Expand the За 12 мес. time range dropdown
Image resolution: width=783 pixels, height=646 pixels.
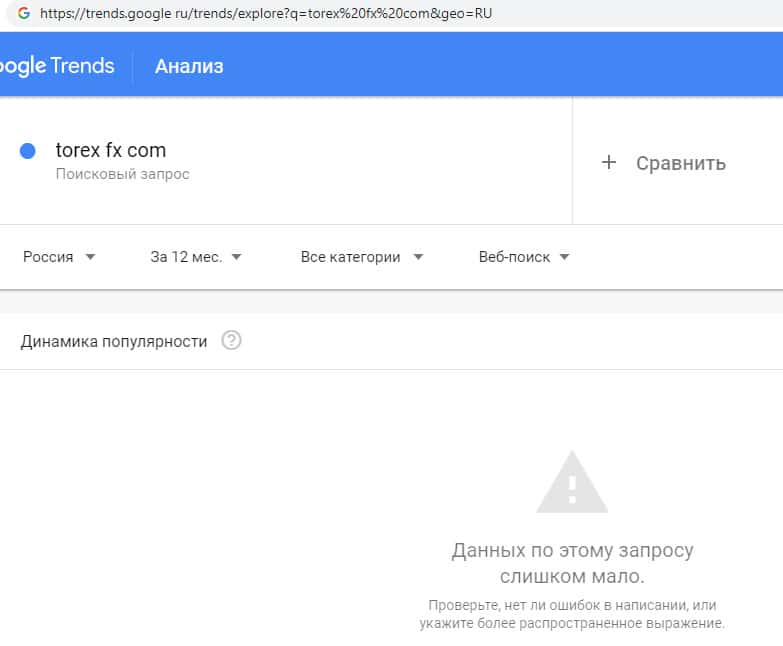click(x=196, y=257)
